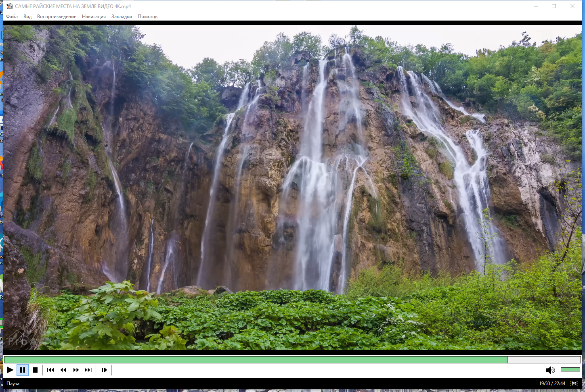Click the 19:50 / 22:44 time display
The width and height of the screenshot is (585, 392).
(x=552, y=384)
